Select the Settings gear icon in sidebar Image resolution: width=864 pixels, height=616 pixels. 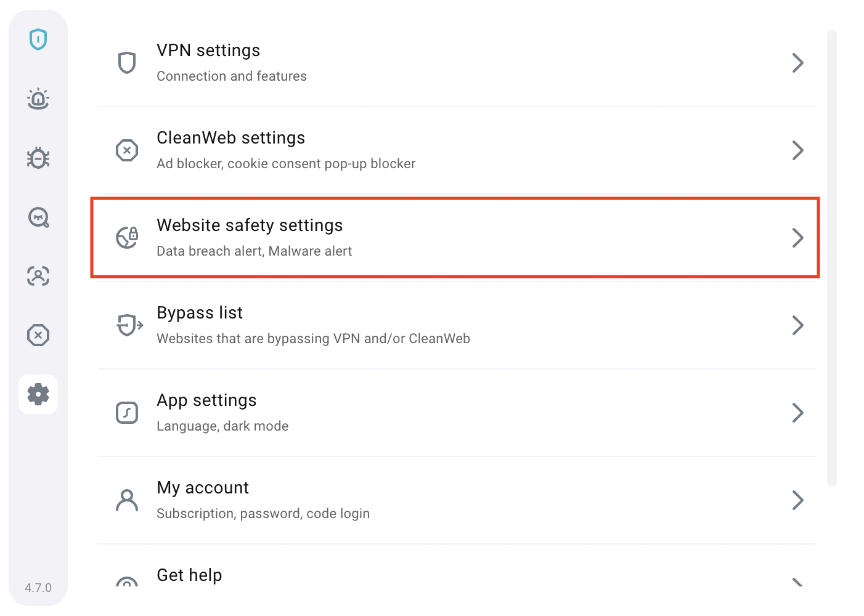coord(38,394)
